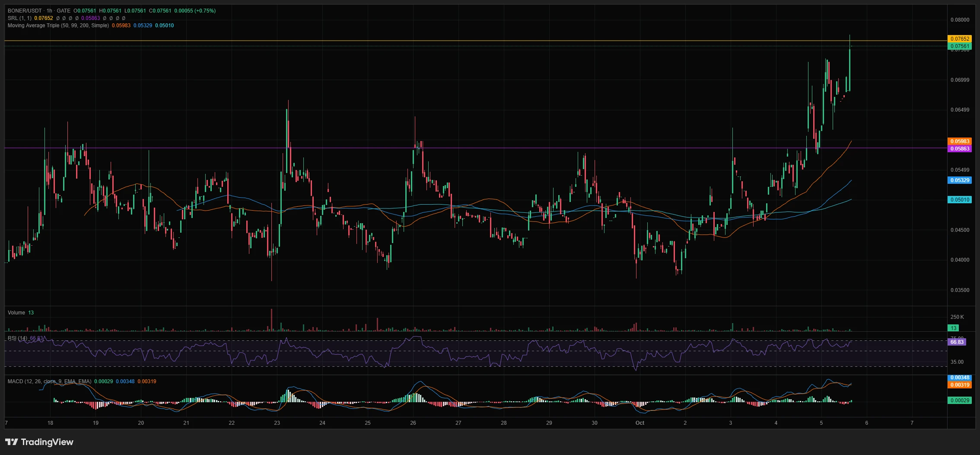Click the orange 0.07652 label on the price axis

click(x=960, y=39)
